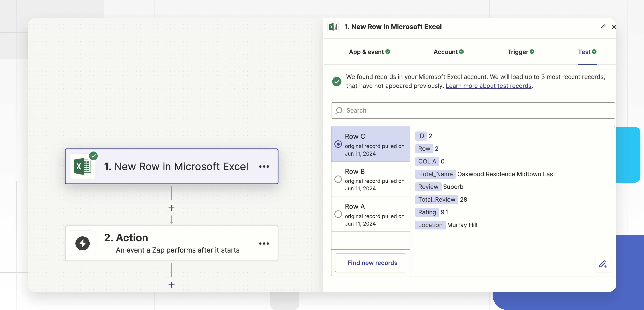Select the 2. Action step card
This screenshot has height=310, width=644.
coord(171,243)
